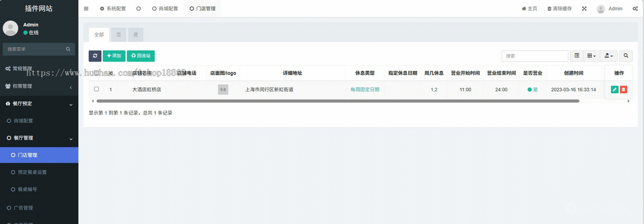Click the refresh table icon button
The height and width of the screenshot is (224, 644).
tap(95, 56)
